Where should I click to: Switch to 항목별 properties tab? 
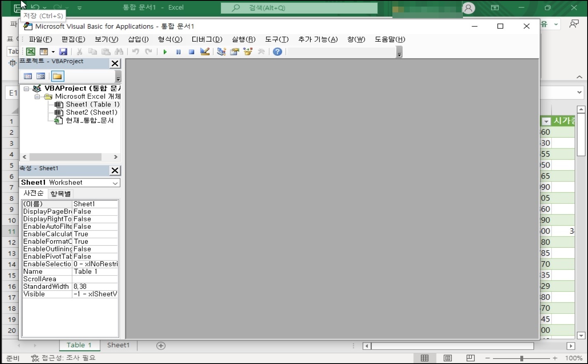(60, 193)
